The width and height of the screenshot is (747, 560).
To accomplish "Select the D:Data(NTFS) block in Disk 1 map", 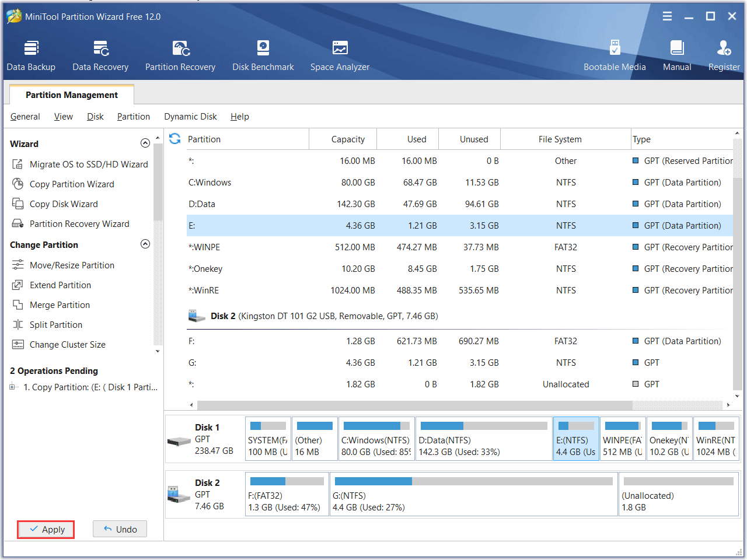I will [x=484, y=439].
